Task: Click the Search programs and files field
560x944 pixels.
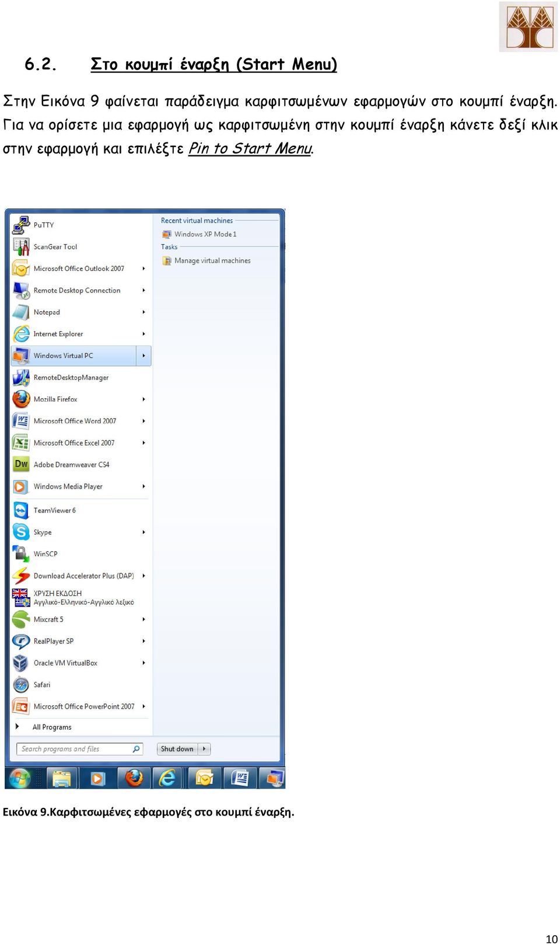Action: coord(80,749)
